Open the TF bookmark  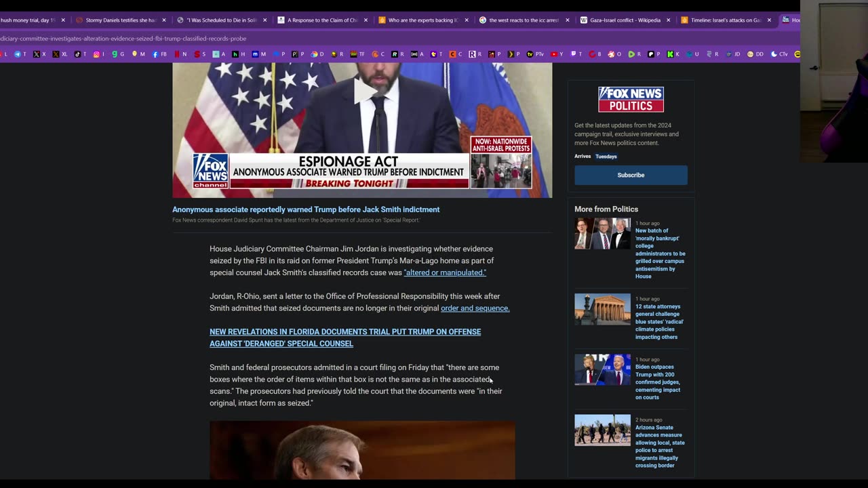point(358,54)
